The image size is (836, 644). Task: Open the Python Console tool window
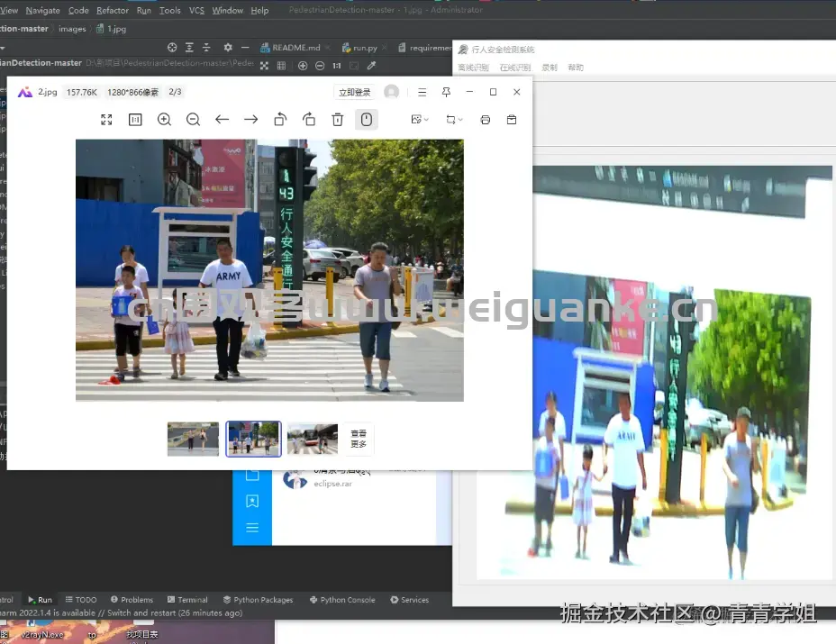[342, 600]
